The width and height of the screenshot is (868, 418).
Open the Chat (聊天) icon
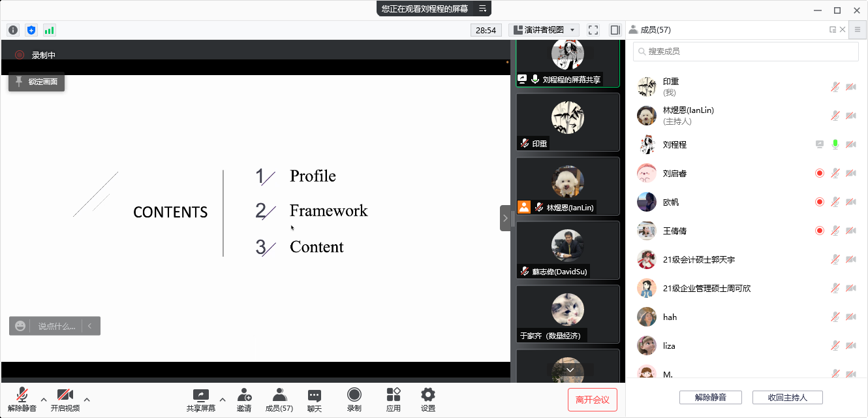pos(315,399)
